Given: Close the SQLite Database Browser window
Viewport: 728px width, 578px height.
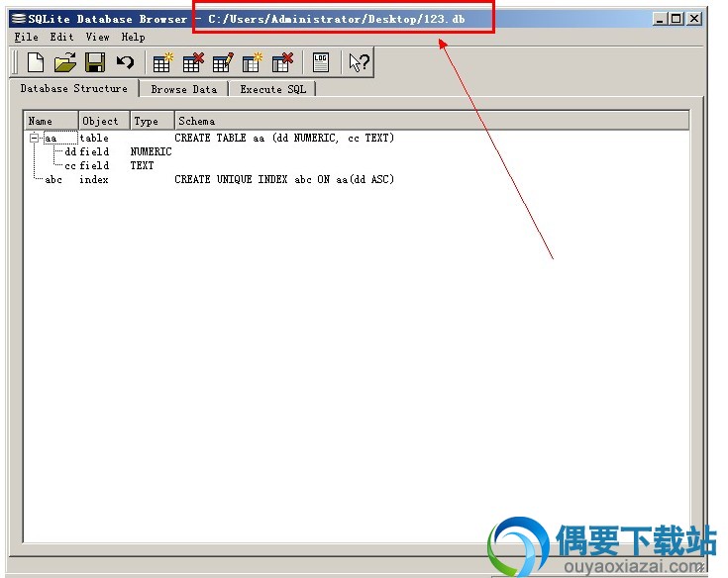Looking at the screenshot, I should pyautogui.click(x=694, y=19).
